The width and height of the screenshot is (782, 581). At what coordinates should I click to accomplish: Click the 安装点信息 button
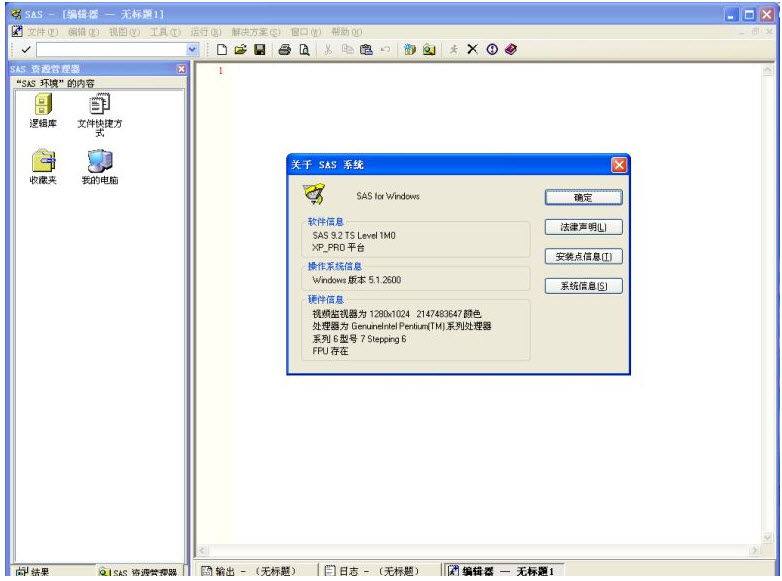[584, 257]
